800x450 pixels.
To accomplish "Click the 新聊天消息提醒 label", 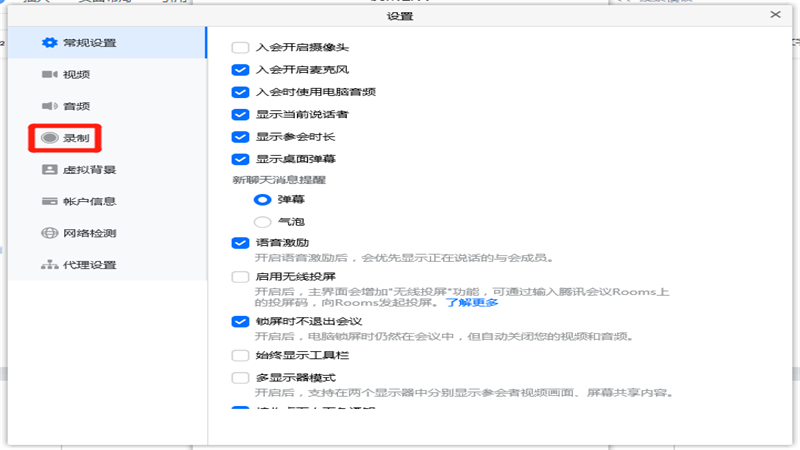I will 279,180.
